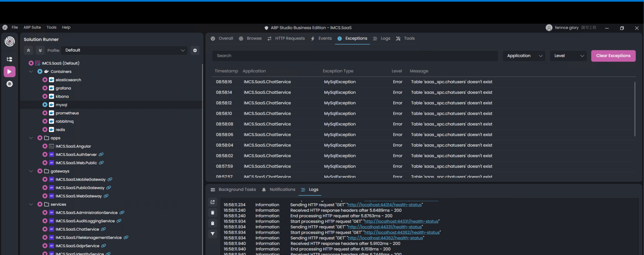
Task: Copy logs with the clipboard icon
Action: click(x=213, y=223)
